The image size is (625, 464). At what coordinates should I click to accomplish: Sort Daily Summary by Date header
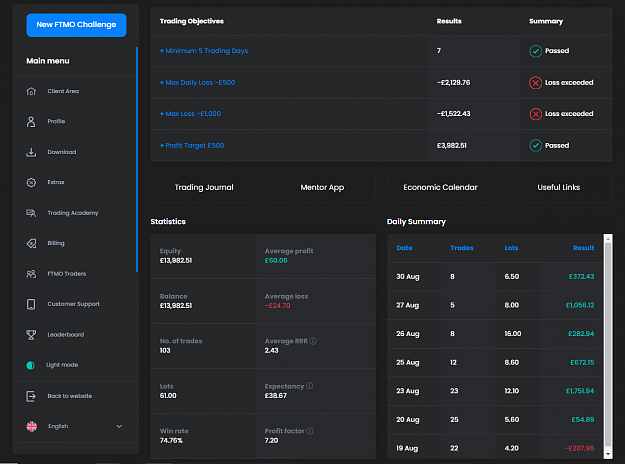pyautogui.click(x=404, y=248)
